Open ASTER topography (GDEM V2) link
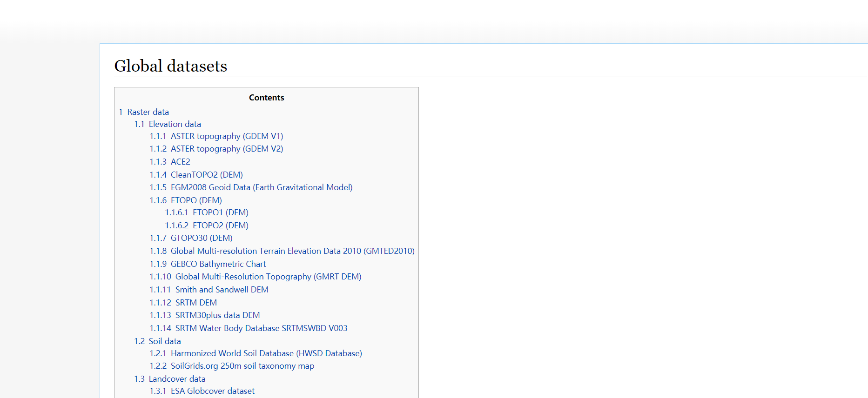This screenshot has width=868, height=398. (227, 149)
